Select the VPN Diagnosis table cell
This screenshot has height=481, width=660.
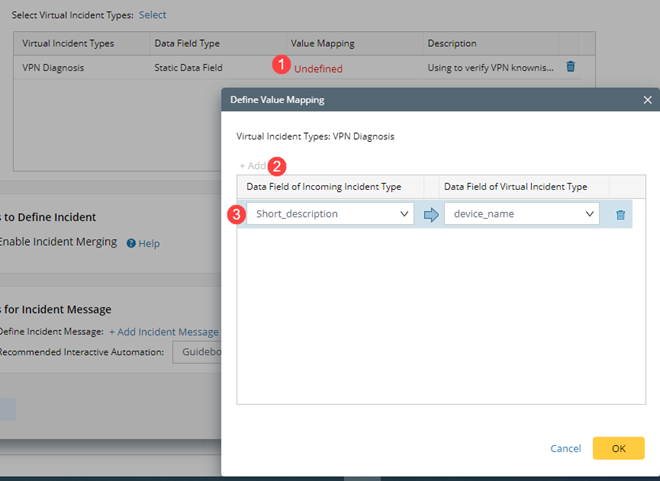(x=54, y=67)
